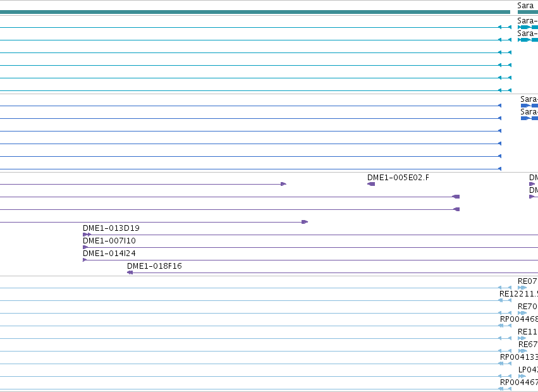
Task: Select the DME1-018F16 label
Action: coord(154,266)
